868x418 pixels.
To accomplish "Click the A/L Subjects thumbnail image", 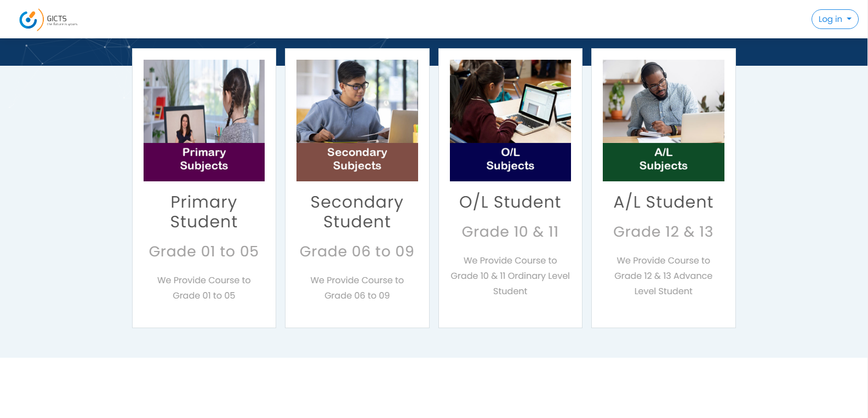I will pyautogui.click(x=663, y=101).
